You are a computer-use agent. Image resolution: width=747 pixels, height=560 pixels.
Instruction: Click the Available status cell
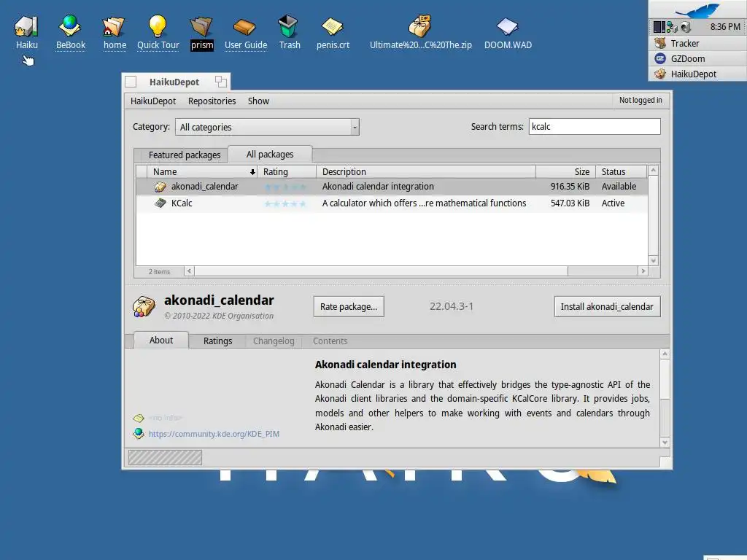[619, 187]
